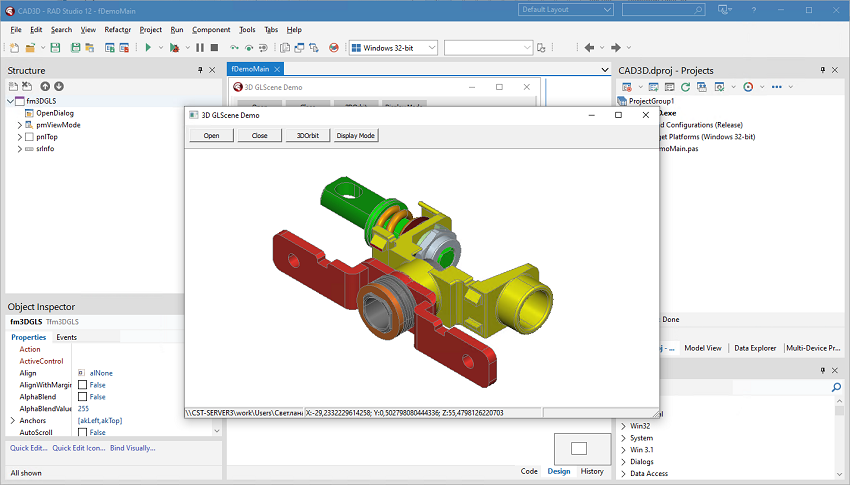
Task: Click the 3DOrbit button in the demo window
Action: (x=305, y=135)
